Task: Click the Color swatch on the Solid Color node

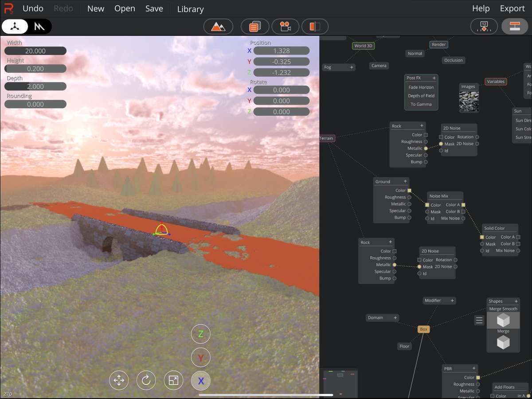Action: 483,237
